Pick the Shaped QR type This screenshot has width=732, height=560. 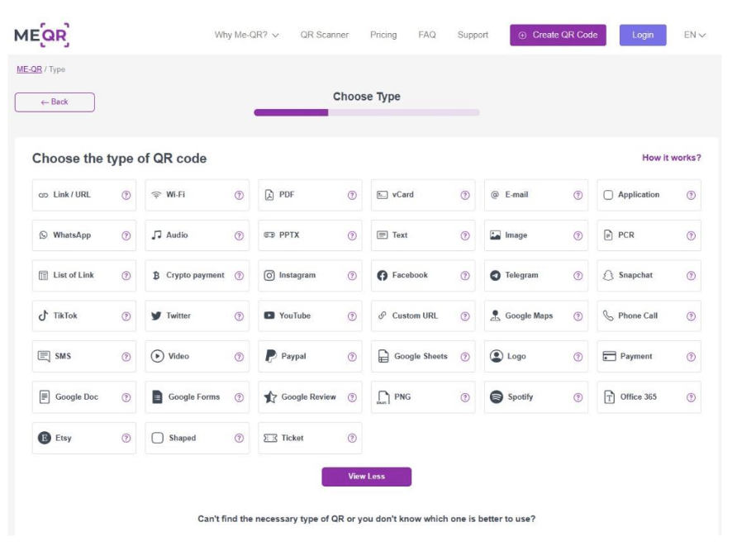[197, 438]
